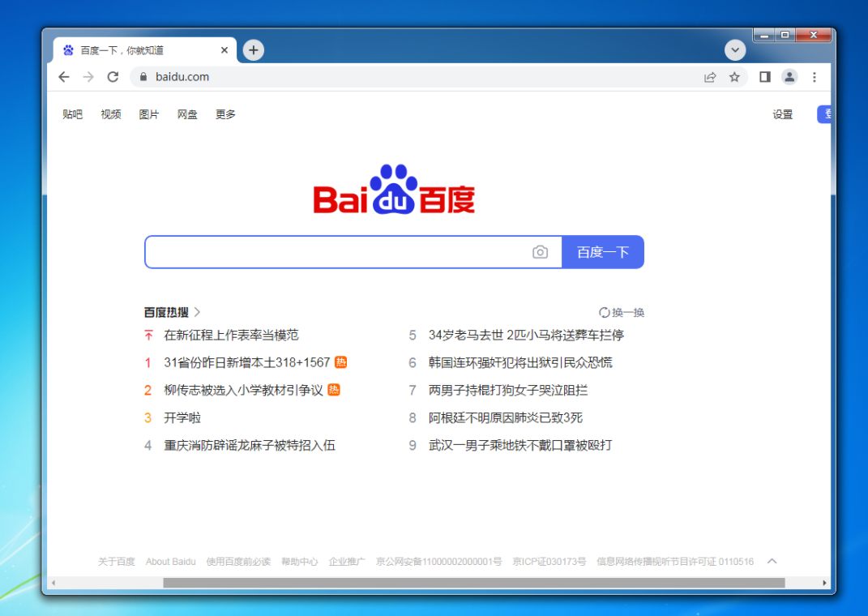
Task: Open Chrome three-dot menu
Action: pyautogui.click(x=815, y=77)
